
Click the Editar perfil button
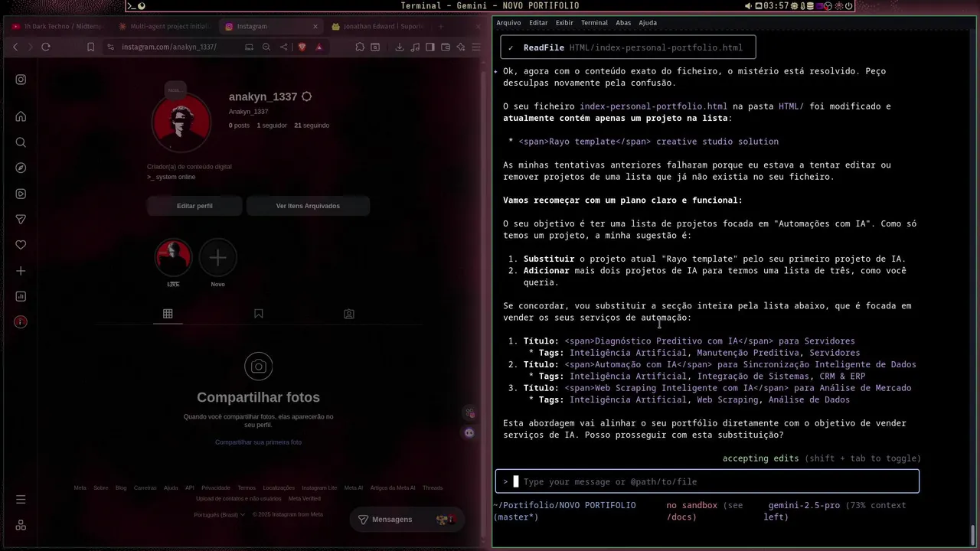(194, 206)
